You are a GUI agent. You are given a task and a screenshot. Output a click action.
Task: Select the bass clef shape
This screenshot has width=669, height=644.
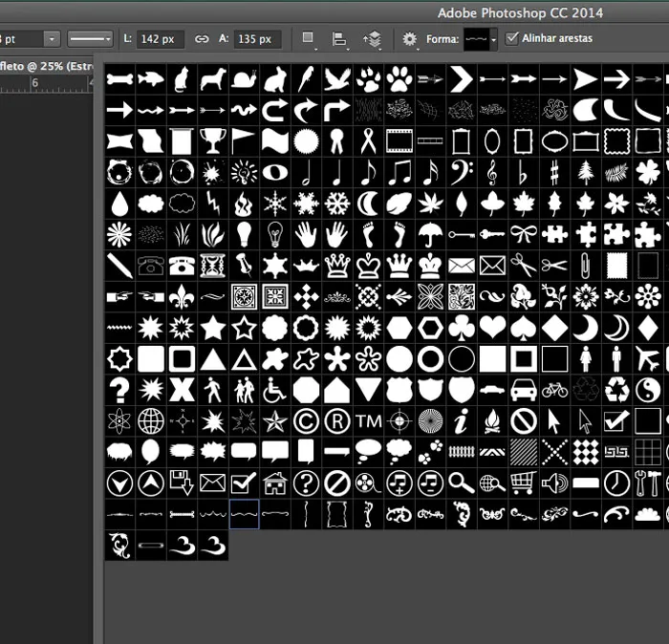[462, 172]
